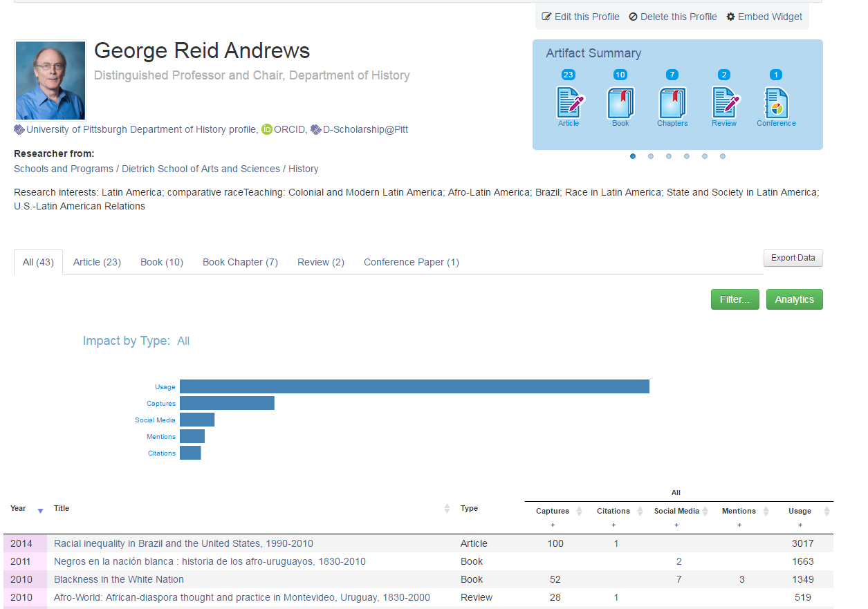Expand the Social Media column plus control

676,525
